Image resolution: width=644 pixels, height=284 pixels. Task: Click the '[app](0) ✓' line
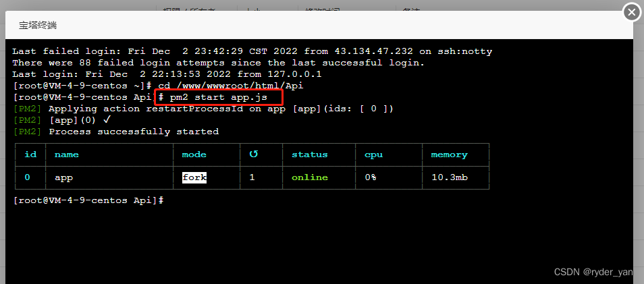[62, 120]
